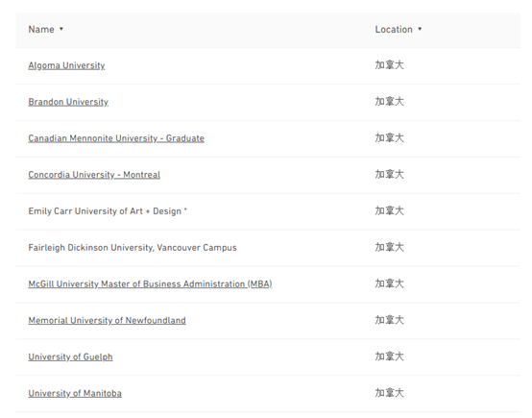
Task: Click the location cell for University of Guelph
Action: [389, 357]
